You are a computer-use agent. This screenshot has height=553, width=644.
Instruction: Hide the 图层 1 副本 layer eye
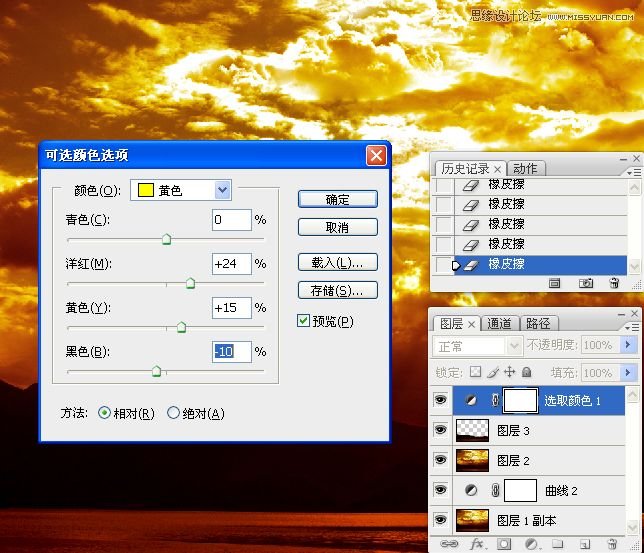441,520
